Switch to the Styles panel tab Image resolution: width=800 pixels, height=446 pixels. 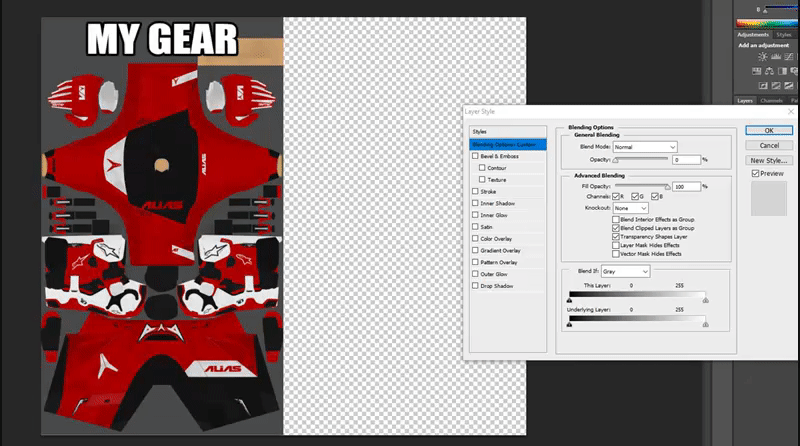coord(783,35)
